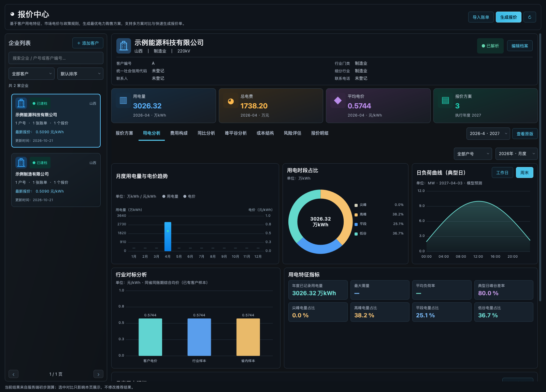Click the 已解析 status badge
This screenshot has height=392, width=546.
coord(490,46)
